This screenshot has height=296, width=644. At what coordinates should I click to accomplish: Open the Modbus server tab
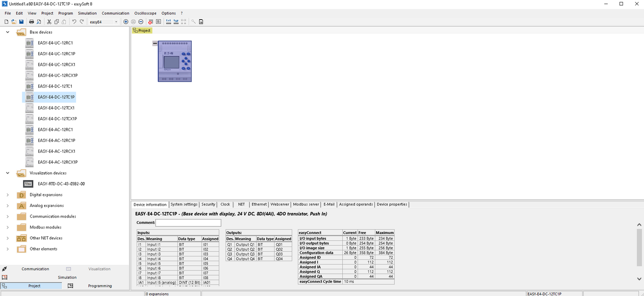click(x=306, y=204)
